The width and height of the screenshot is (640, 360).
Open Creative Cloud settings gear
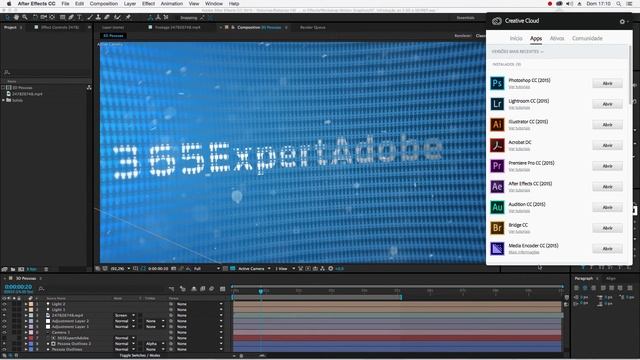622,22
